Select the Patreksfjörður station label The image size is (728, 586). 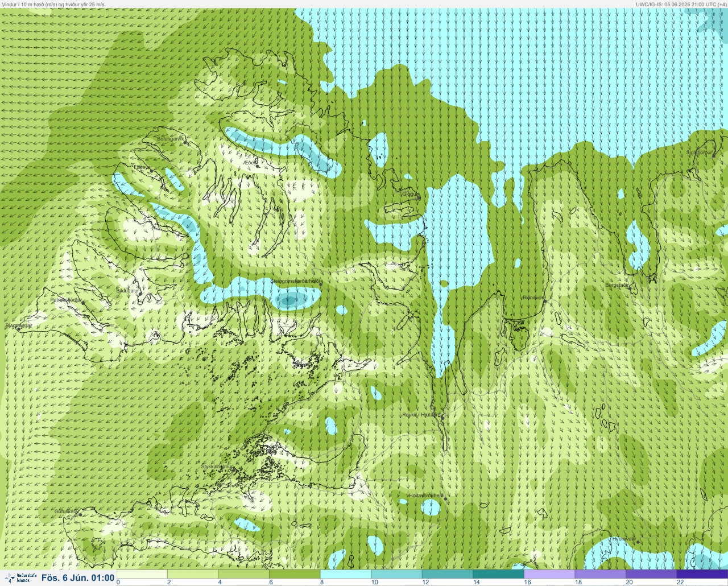(67, 299)
